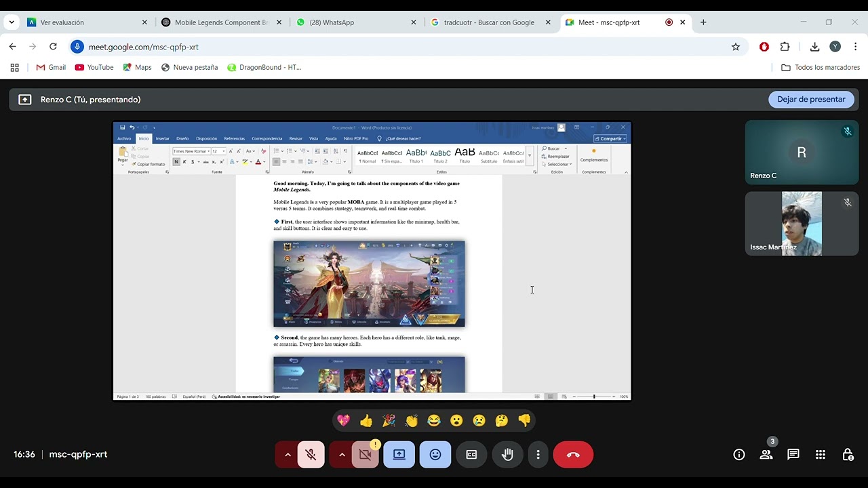Open audio settings arrow beside microphone
The width and height of the screenshot is (868, 488).
click(x=288, y=455)
